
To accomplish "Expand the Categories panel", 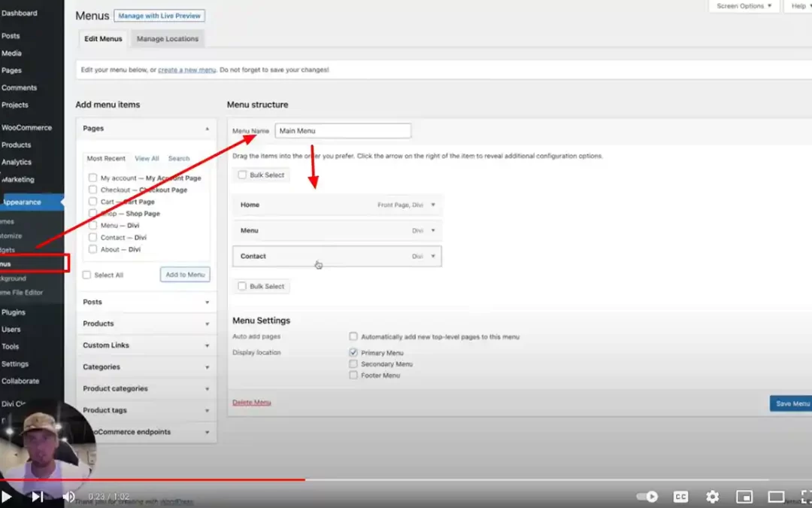I will click(x=208, y=367).
